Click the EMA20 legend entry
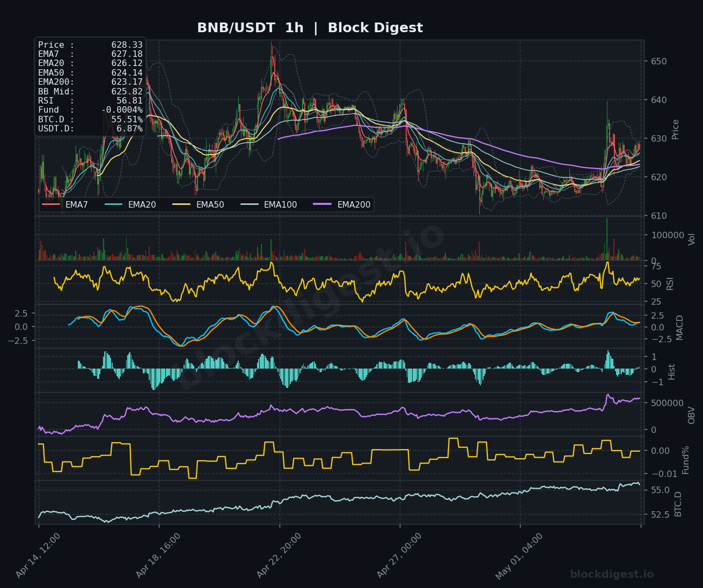This screenshot has height=588, width=703. click(130, 204)
